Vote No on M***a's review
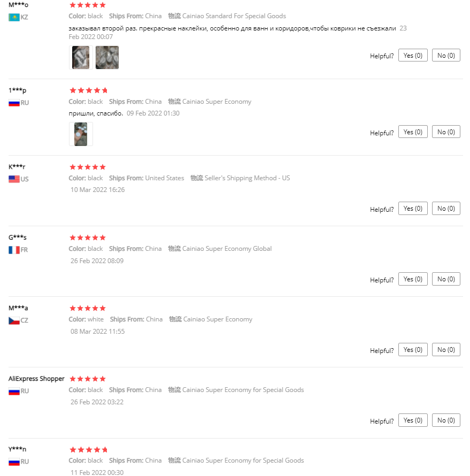Image resolution: width=470 pixels, height=476 pixels. [x=446, y=349]
